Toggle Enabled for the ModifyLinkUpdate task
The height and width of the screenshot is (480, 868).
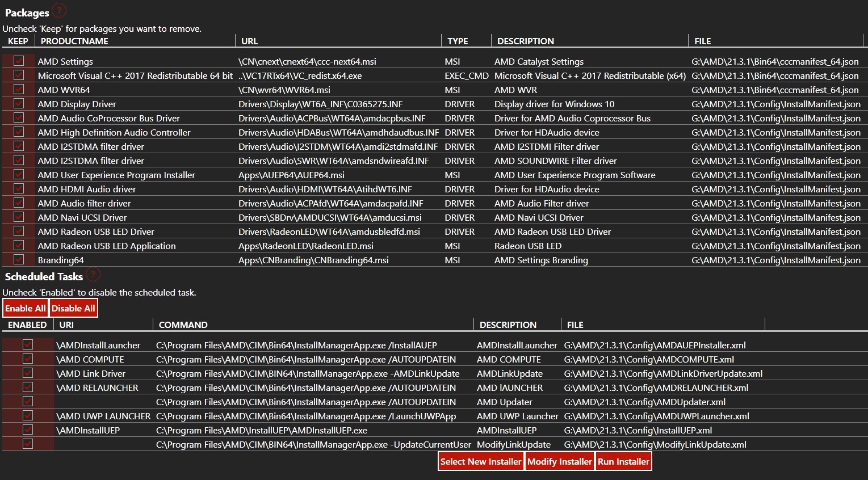tap(28, 444)
